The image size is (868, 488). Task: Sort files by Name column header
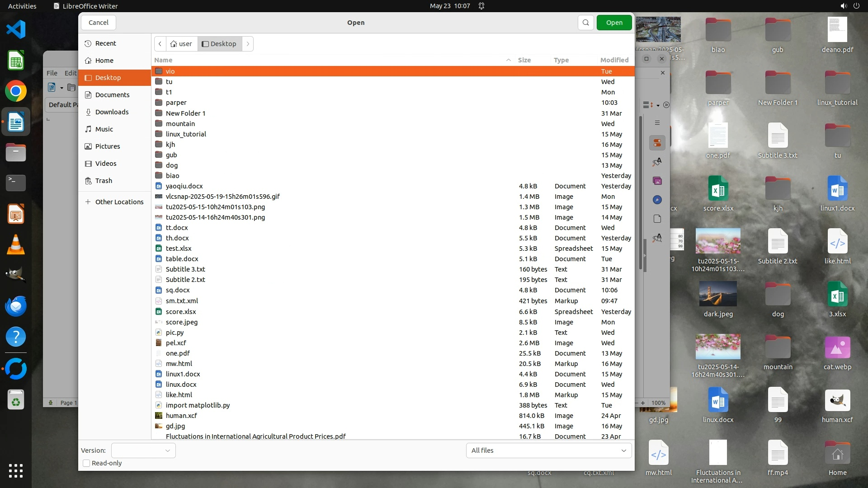(163, 60)
